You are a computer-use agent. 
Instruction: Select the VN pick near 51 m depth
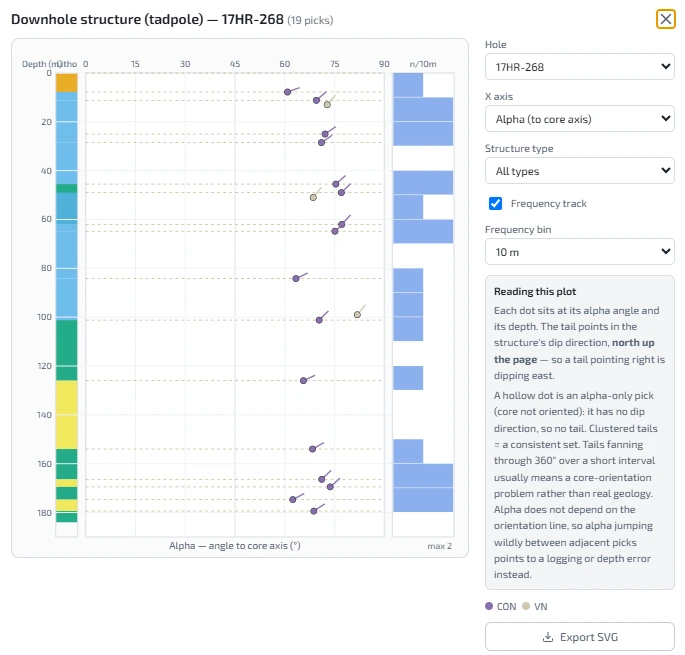coord(313,198)
